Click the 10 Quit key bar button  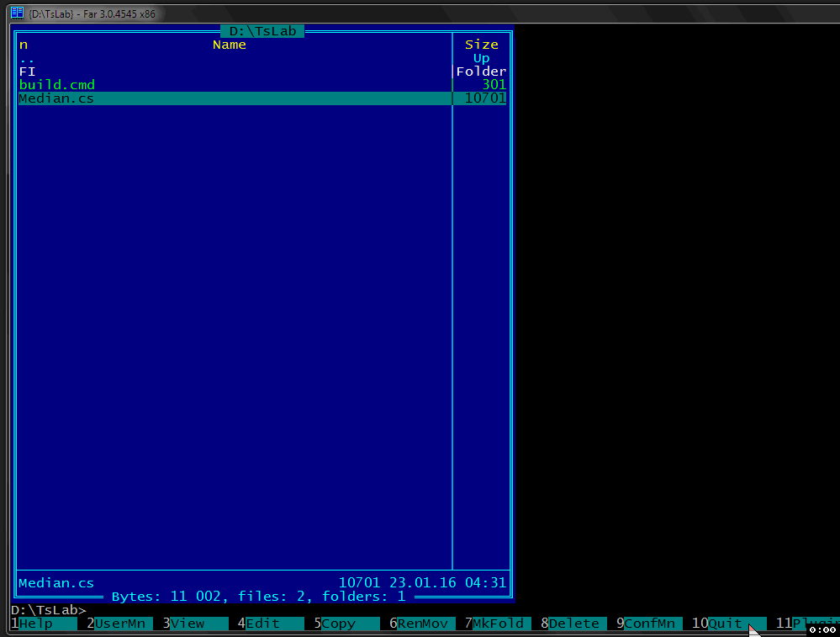coord(729,624)
